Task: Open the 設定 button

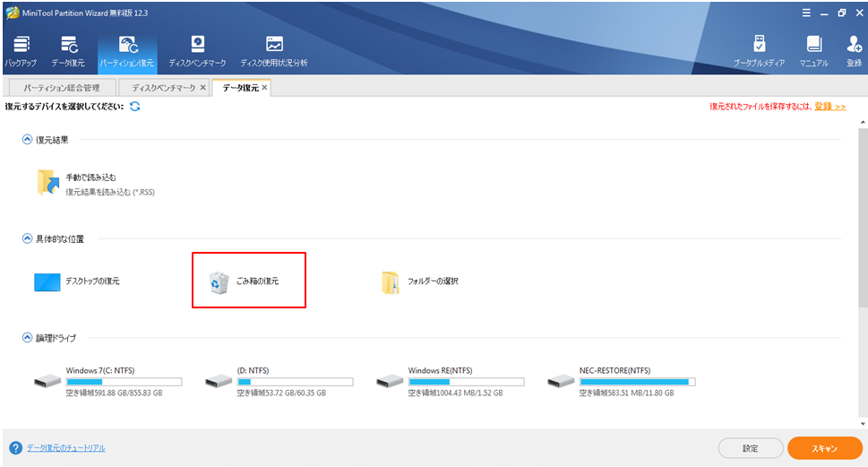Action: [751, 448]
